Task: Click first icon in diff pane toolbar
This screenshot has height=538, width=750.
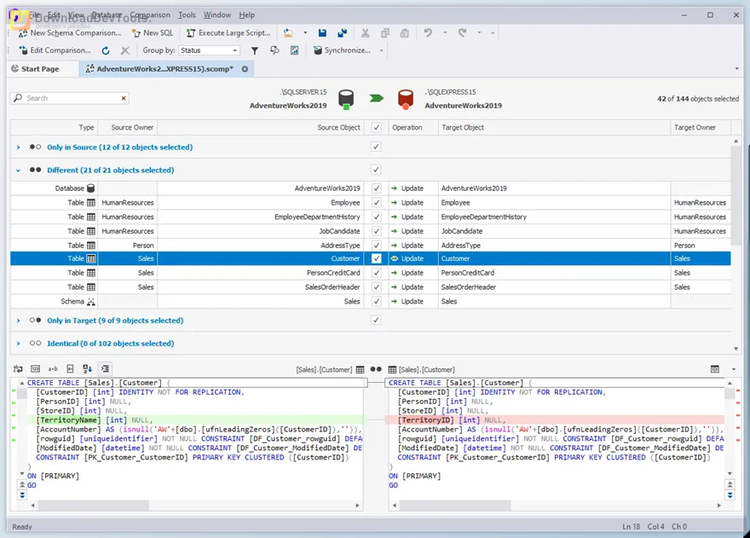Action: pos(18,369)
